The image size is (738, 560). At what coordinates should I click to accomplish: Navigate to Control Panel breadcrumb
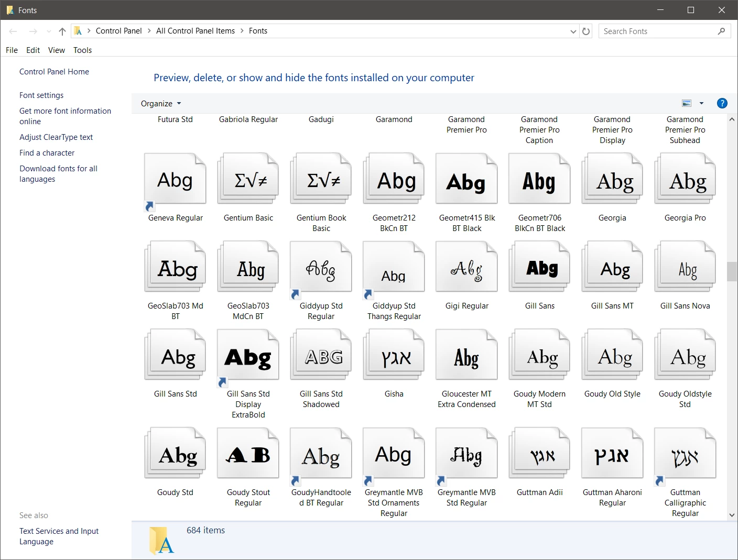pyautogui.click(x=119, y=31)
